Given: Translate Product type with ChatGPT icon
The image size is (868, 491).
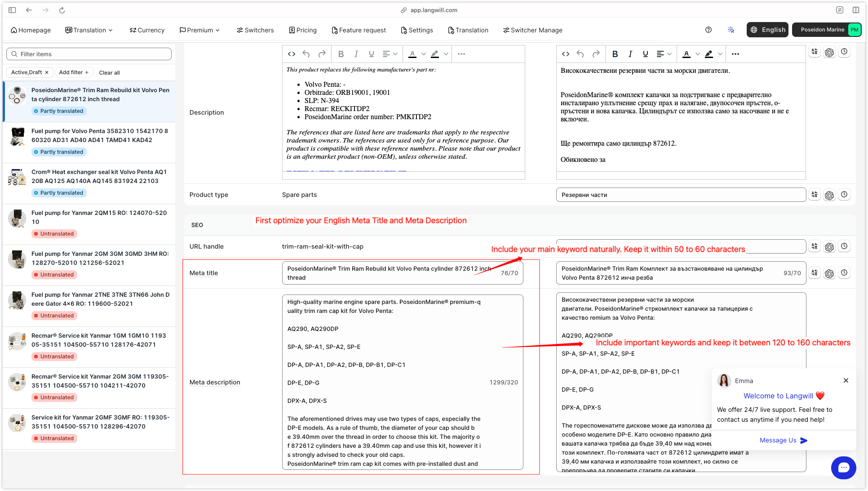Looking at the screenshot, I should point(829,195).
